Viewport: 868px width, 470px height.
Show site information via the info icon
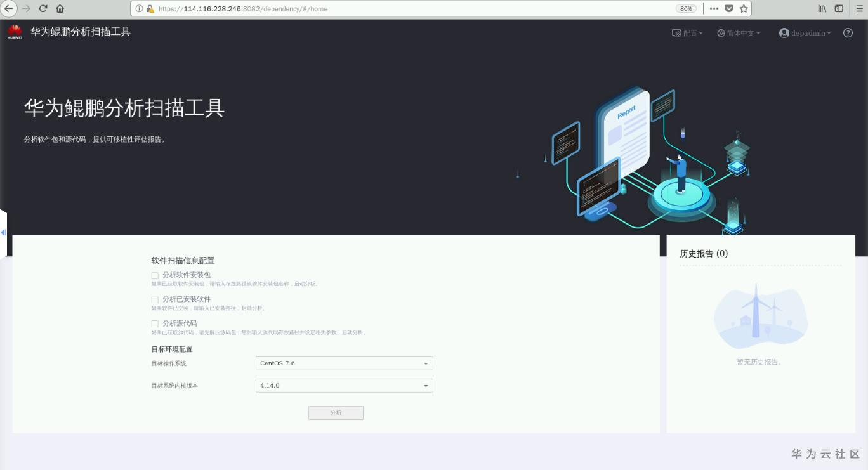139,9
